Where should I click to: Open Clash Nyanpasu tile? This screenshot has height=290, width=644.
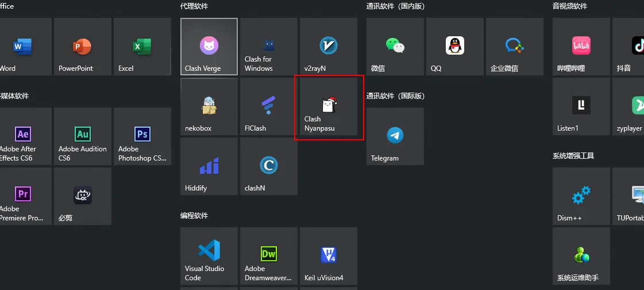(329, 106)
